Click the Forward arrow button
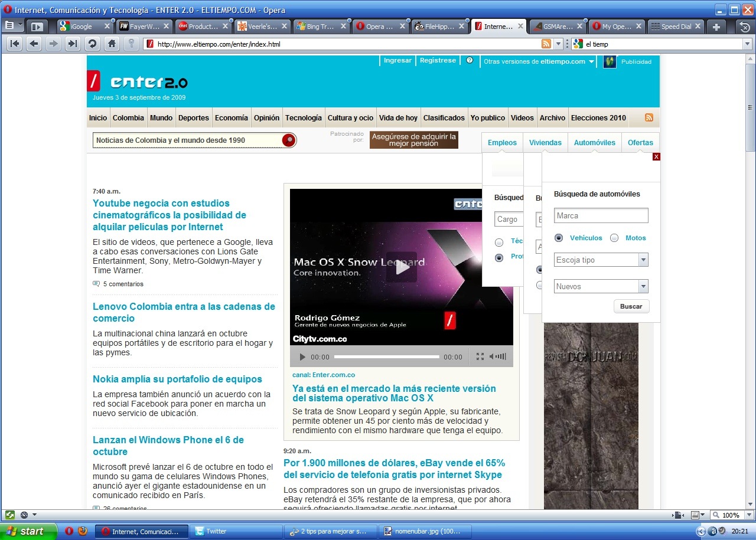Image resolution: width=756 pixels, height=540 pixels. pos(54,44)
